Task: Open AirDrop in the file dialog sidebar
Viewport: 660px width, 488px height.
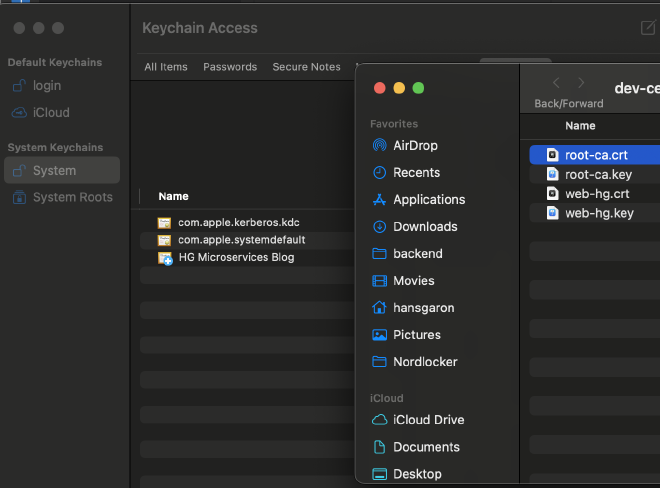Action: coord(415,146)
